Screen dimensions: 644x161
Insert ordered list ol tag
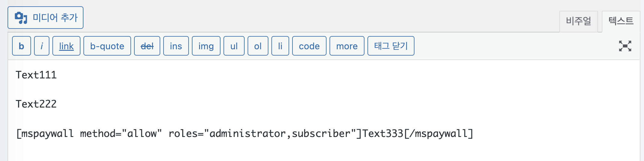click(x=258, y=46)
